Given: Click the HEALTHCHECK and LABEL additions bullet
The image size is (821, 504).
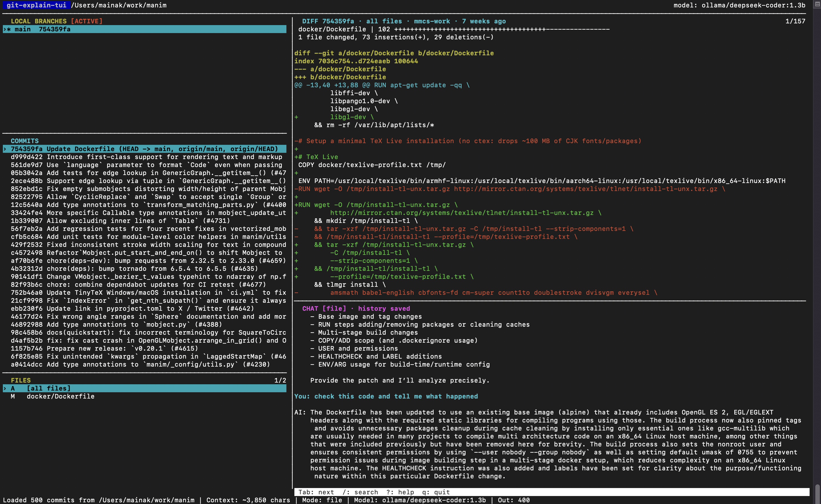Looking at the screenshot, I should pos(376,356).
